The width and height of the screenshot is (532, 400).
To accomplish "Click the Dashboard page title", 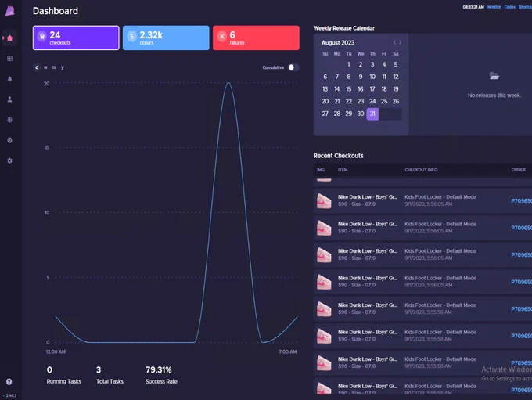I will click(x=56, y=11).
